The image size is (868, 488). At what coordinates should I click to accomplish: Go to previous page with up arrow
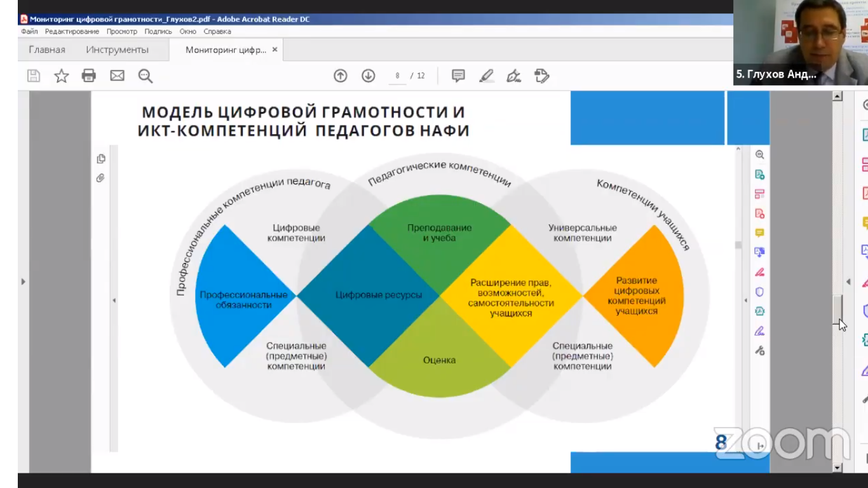click(341, 76)
